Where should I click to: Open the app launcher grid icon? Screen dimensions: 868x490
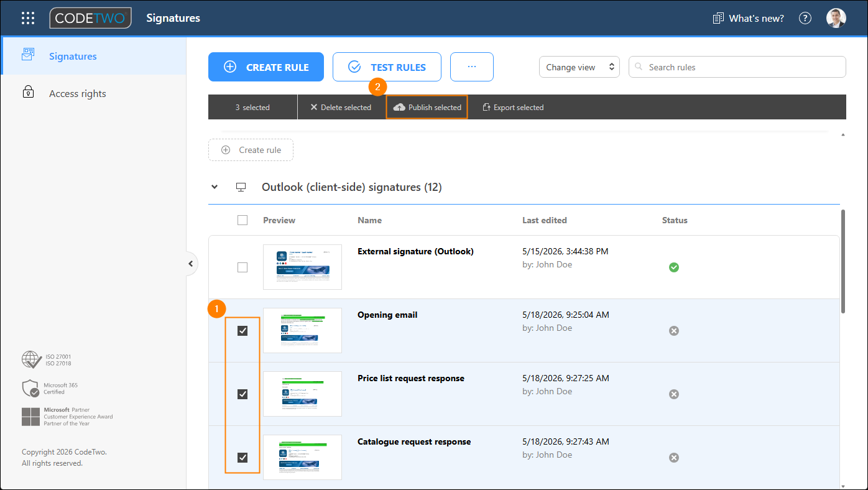pos(28,18)
